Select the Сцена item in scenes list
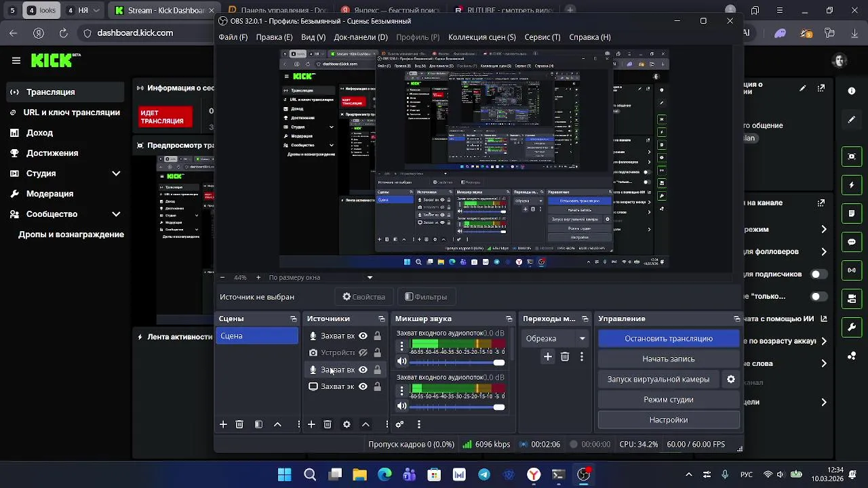 pos(257,336)
